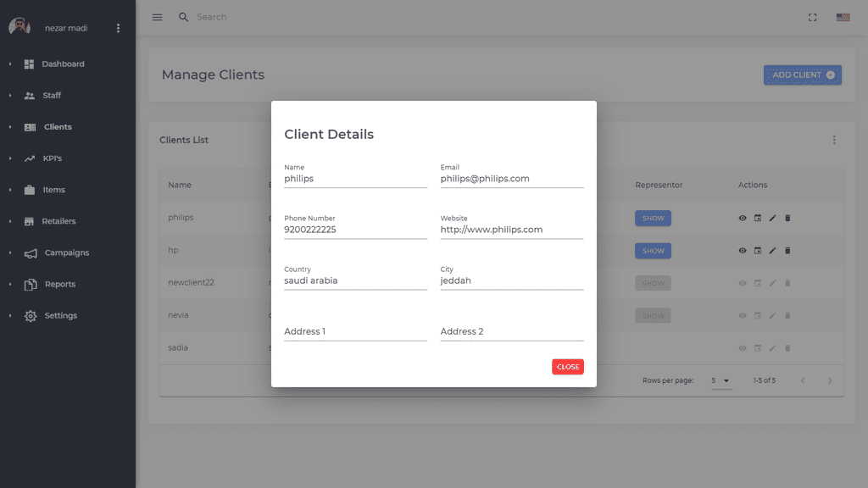Expand the Settings sidebar arrow
Screen dimensions: 868x488
pos(10,316)
